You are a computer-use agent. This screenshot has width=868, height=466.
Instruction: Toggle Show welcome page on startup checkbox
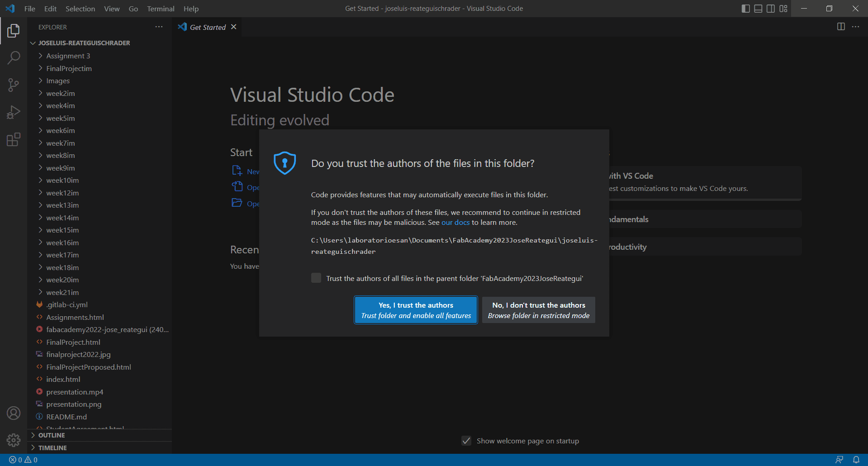[x=466, y=441]
